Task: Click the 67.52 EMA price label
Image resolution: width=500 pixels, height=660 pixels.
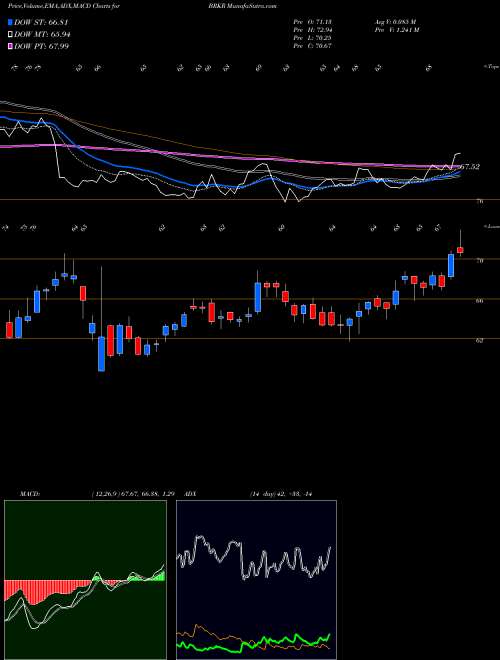Action: click(x=470, y=167)
